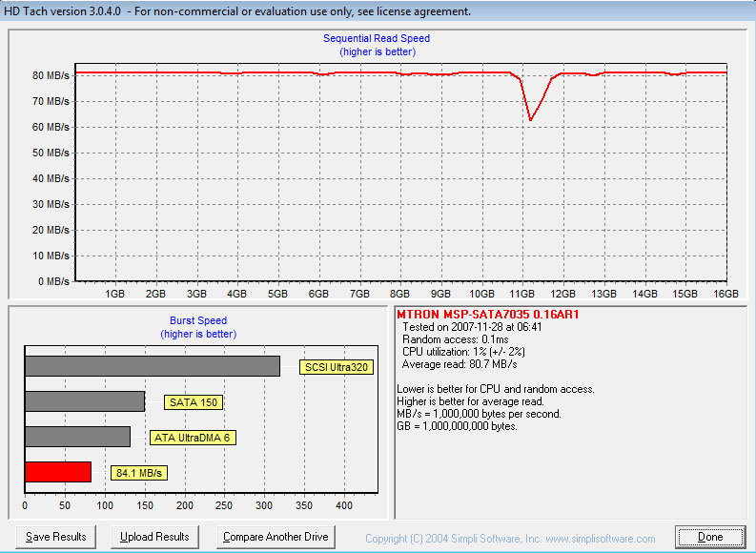
Task: Select the gray SCSI Ultra320 bar
Action: click(x=152, y=366)
